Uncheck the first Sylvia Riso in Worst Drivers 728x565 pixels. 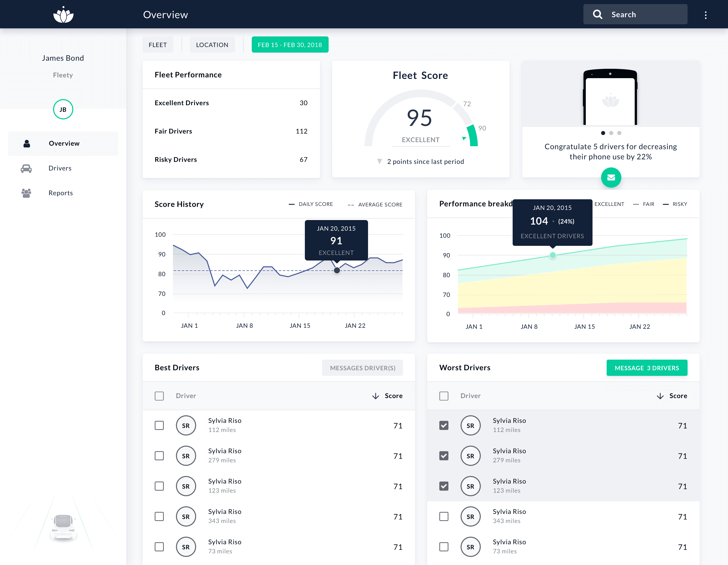pos(444,425)
